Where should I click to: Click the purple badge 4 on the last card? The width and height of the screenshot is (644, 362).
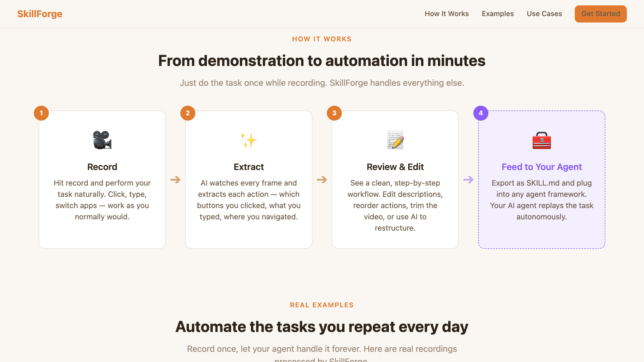pos(481,113)
